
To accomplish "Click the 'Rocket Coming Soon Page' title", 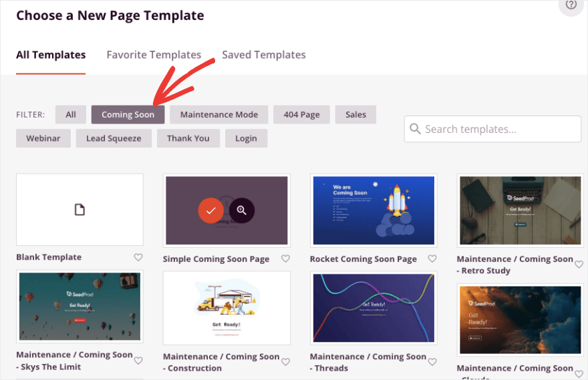I will point(363,259).
